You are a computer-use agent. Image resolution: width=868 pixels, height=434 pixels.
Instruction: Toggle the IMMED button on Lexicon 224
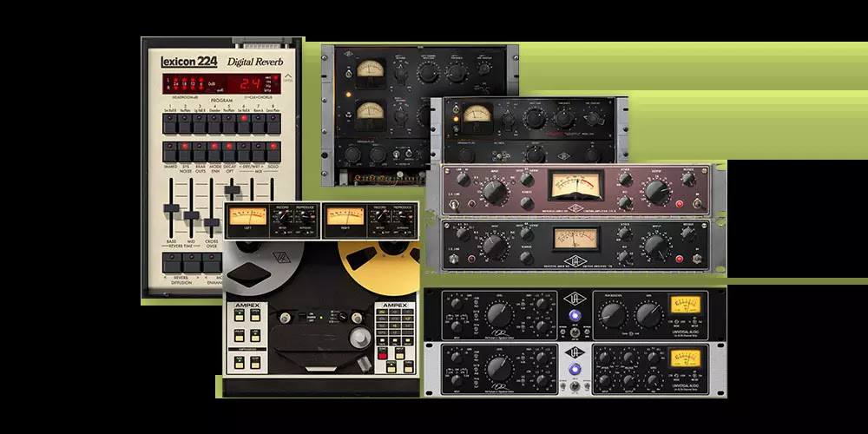pyautogui.click(x=170, y=152)
